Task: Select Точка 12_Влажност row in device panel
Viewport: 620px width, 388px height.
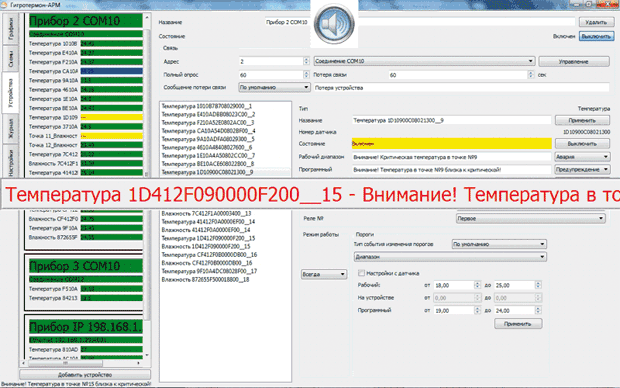Action: coord(85,145)
